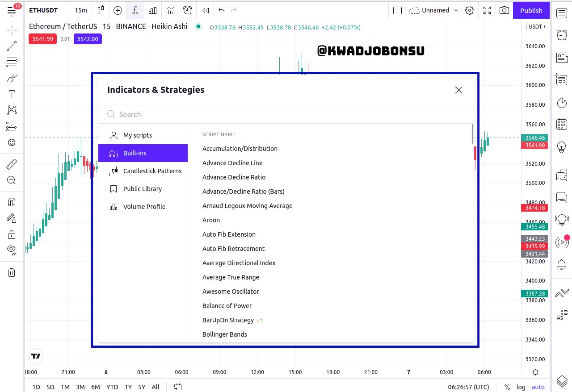The height and width of the screenshot is (392, 572).
Task: Select the 1D date range
Action: (x=36, y=387)
